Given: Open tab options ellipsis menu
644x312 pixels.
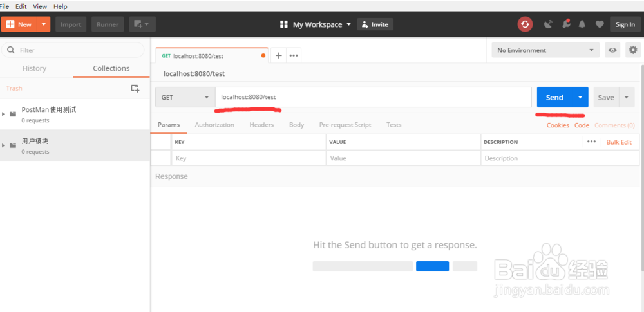Looking at the screenshot, I should click(x=294, y=55).
